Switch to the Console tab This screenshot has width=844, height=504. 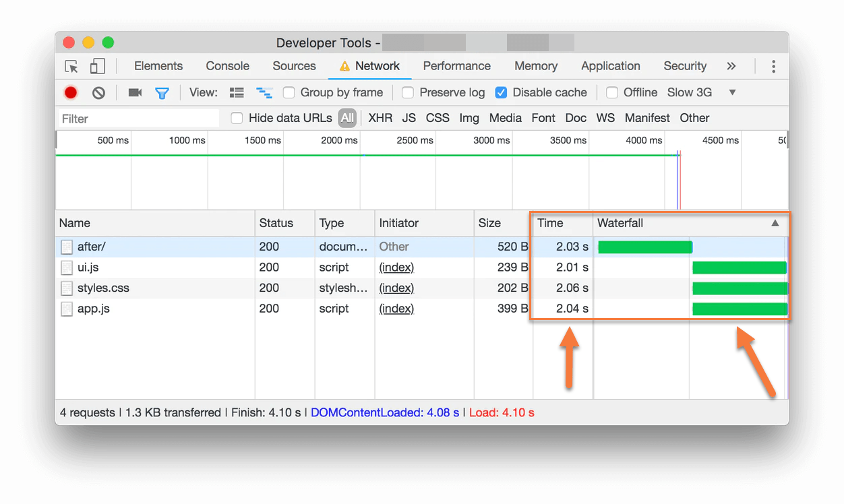pyautogui.click(x=227, y=66)
